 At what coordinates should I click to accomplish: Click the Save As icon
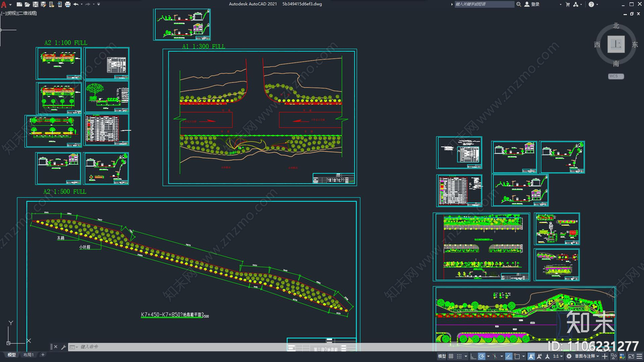pyautogui.click(x=43, y=4)
